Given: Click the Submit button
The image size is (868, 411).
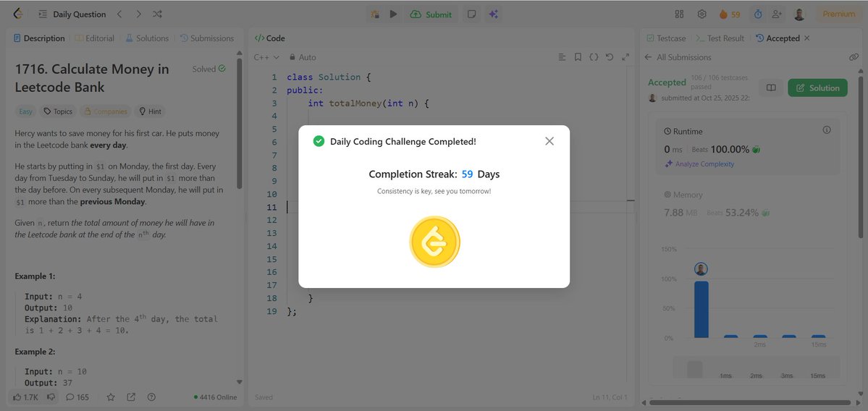Looking at the screenshot, I should click(431, 14).
